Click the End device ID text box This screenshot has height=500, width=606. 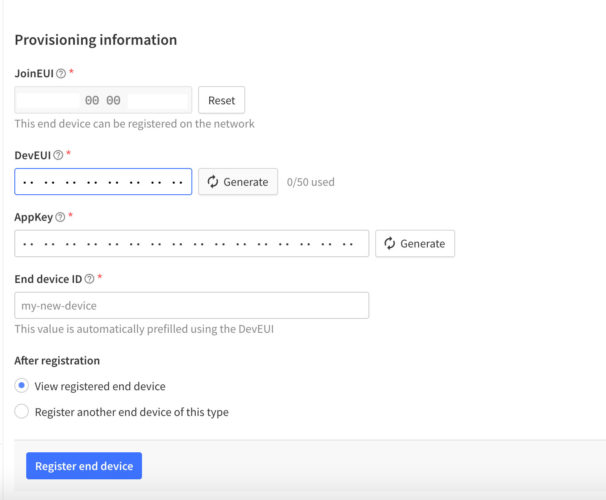[x=191, y=305]
